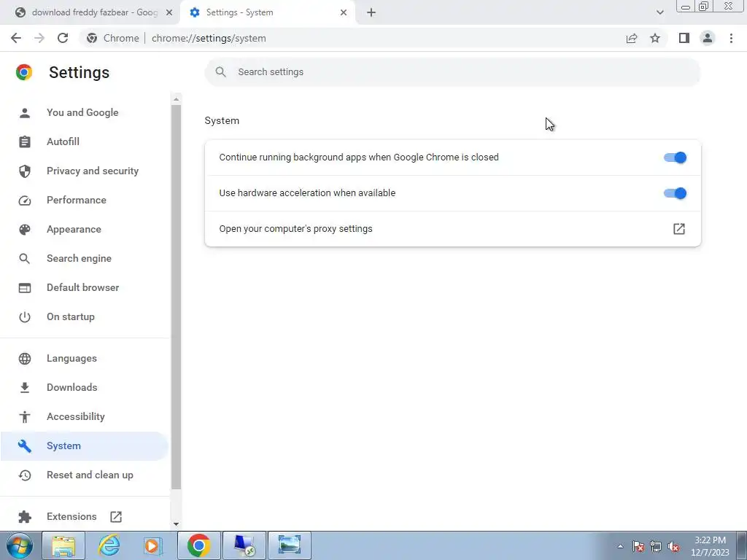Toggle continue running background apps switch
The width and height of the screenshot is (747, 560).
[x=675, y=157]
